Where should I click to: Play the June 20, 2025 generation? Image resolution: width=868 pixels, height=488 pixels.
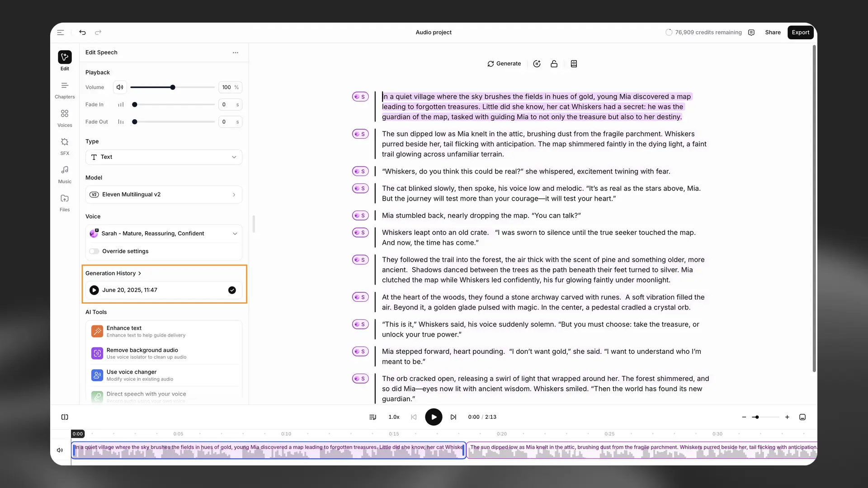pos(94,290)
